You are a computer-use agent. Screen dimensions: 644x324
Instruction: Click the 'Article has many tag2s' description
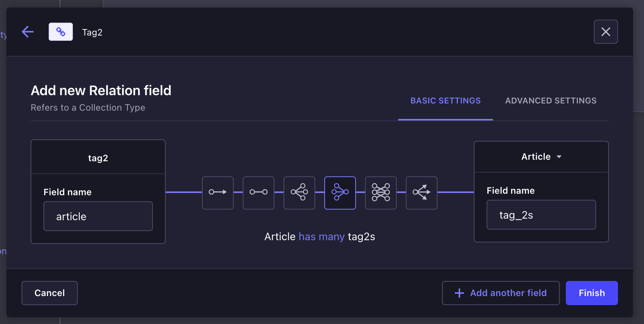click(x=320, y=237)
